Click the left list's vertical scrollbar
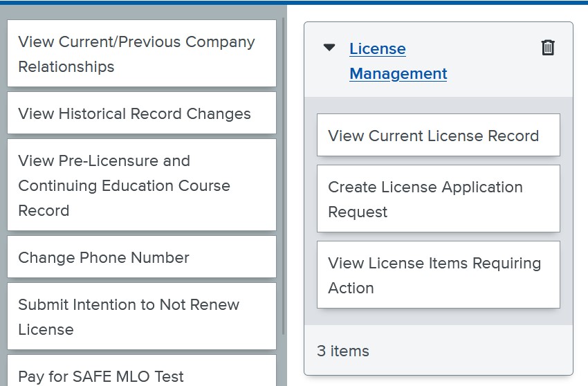Screen dimensions: 588x386 [284, 176]
